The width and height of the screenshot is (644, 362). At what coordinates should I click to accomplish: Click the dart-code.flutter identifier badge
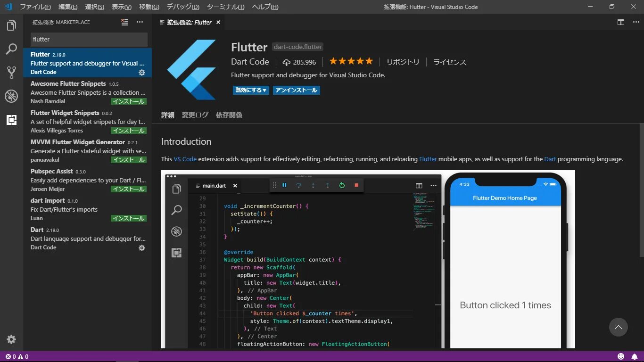coord(298,47)
